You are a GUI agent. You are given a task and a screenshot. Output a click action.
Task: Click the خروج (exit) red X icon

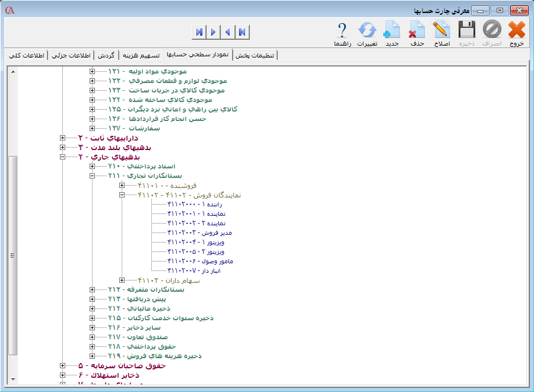pyautogui.click(x=516, y=30)
